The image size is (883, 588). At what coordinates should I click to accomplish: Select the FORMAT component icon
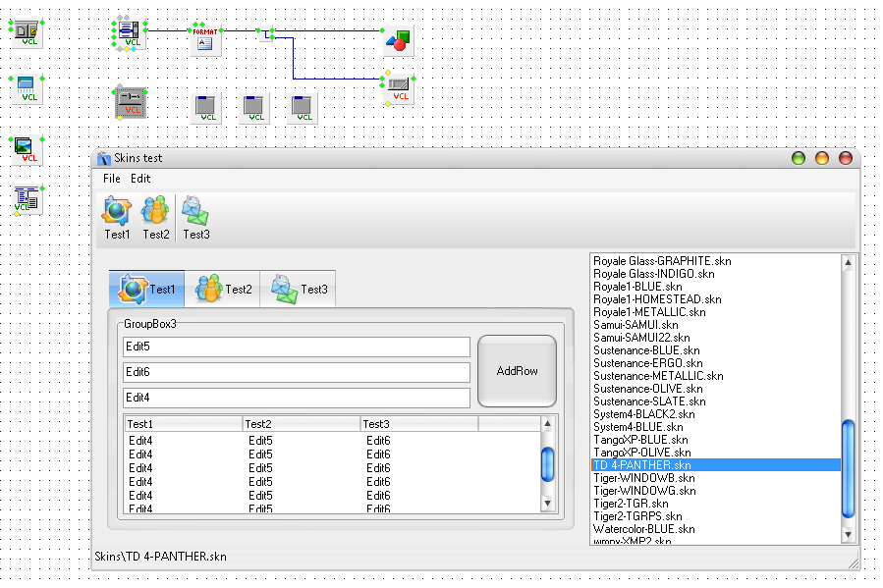pos(205,38)
